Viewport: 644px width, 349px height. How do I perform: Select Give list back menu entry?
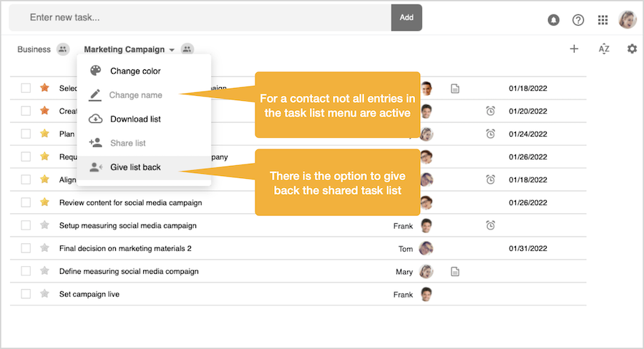point(135,167)
